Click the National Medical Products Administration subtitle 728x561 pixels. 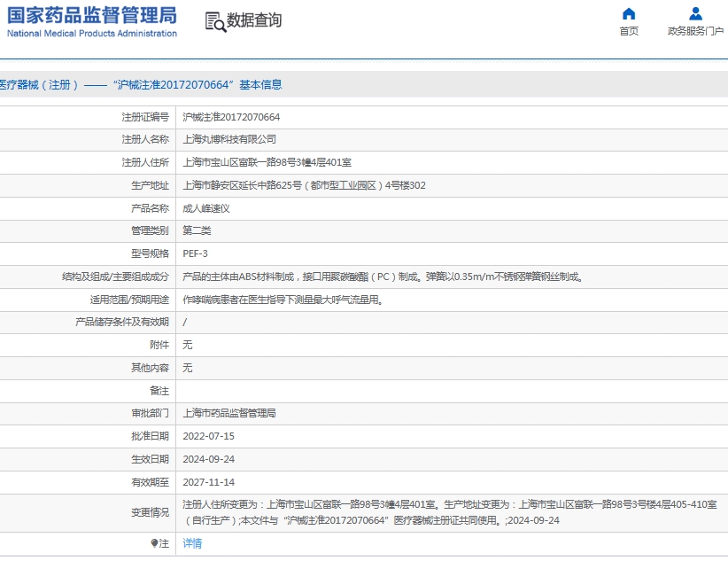pos(92,34)
